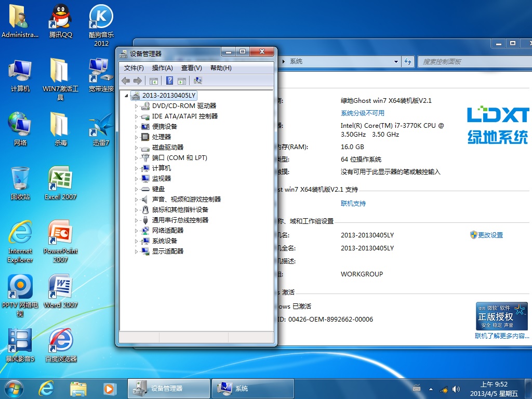Open the 查看(V) menu
The height and width of the screenshot is (399, 532).
coord(191,68)
